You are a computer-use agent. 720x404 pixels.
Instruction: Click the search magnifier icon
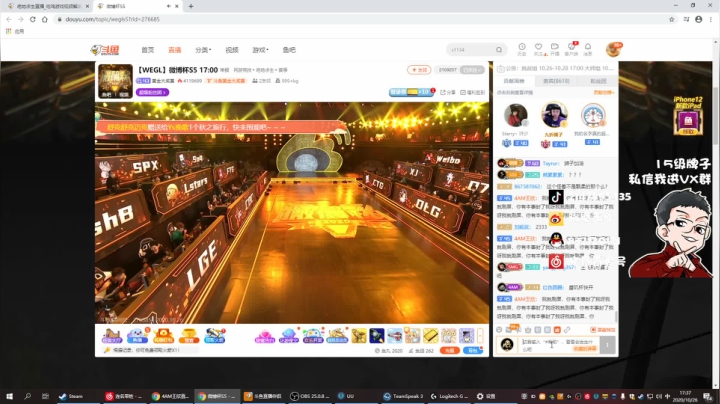coord(499,50)
